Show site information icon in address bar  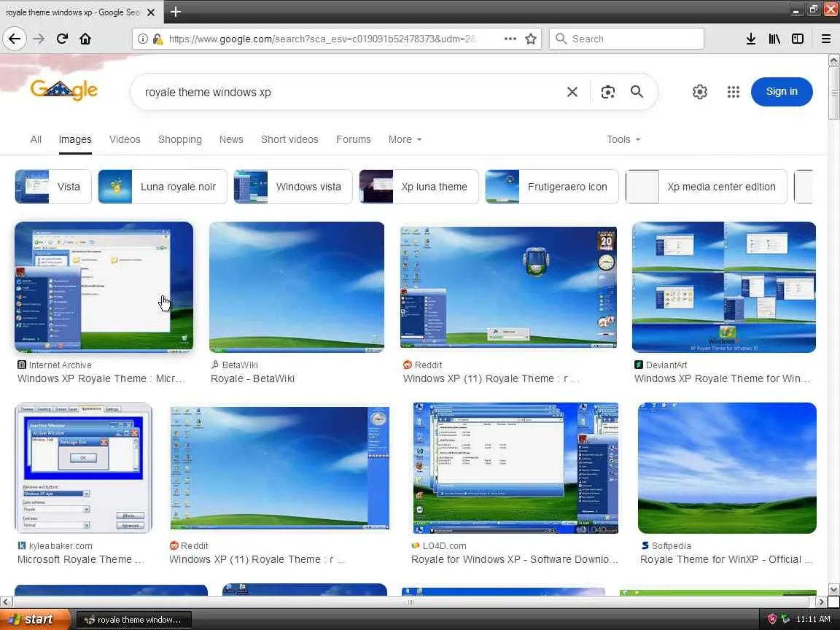click(142, 39)
